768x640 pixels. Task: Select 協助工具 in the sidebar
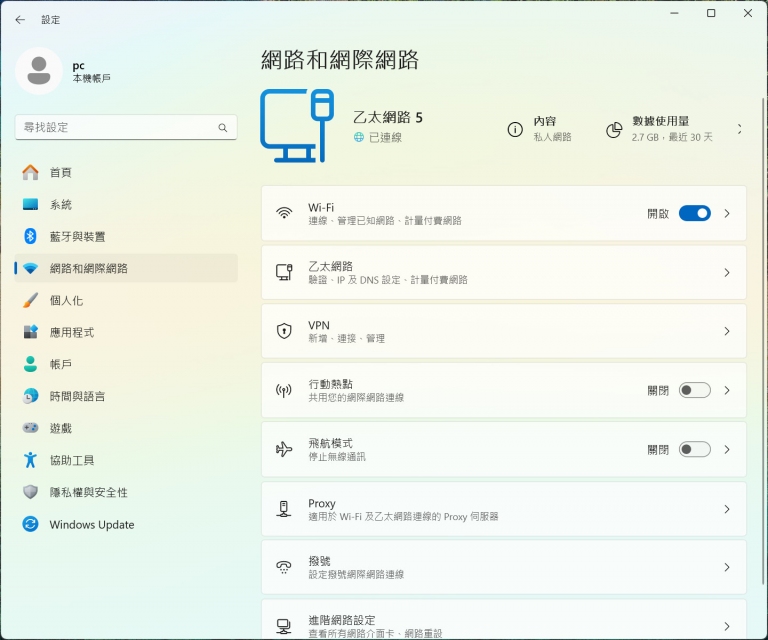[x=126, y=460]
